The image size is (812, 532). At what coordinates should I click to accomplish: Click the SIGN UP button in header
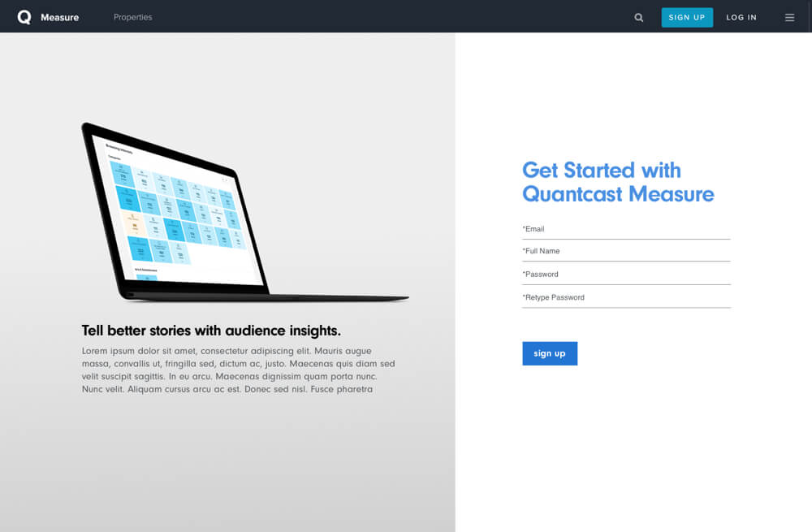(x=687, y=18)
